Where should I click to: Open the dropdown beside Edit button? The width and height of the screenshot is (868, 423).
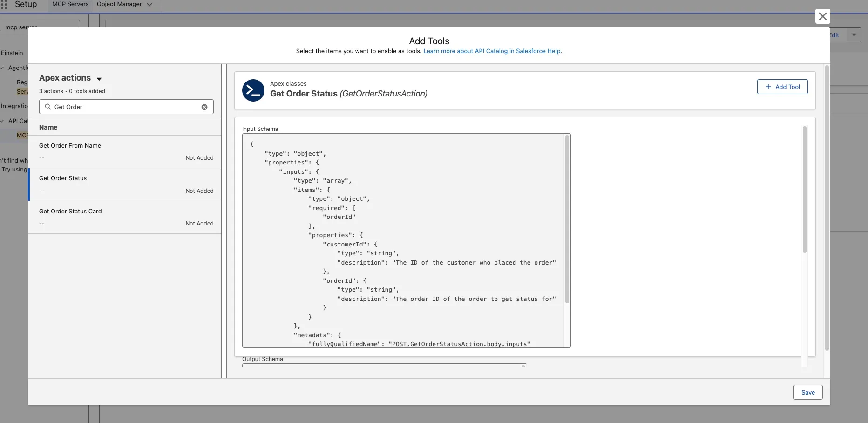click(854, 35)
